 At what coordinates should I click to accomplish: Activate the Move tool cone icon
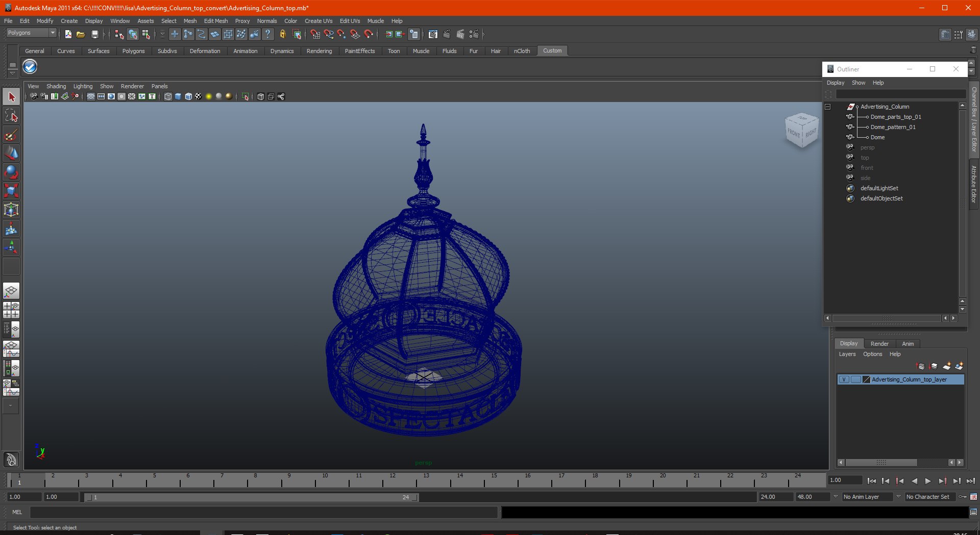coord(11,153)
